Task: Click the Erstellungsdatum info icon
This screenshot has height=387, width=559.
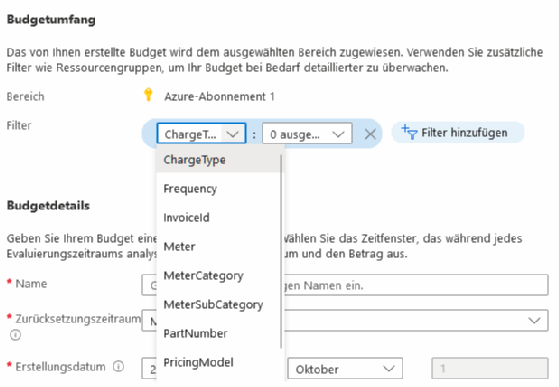Action: pyautogui.click(x=118, y=366)
